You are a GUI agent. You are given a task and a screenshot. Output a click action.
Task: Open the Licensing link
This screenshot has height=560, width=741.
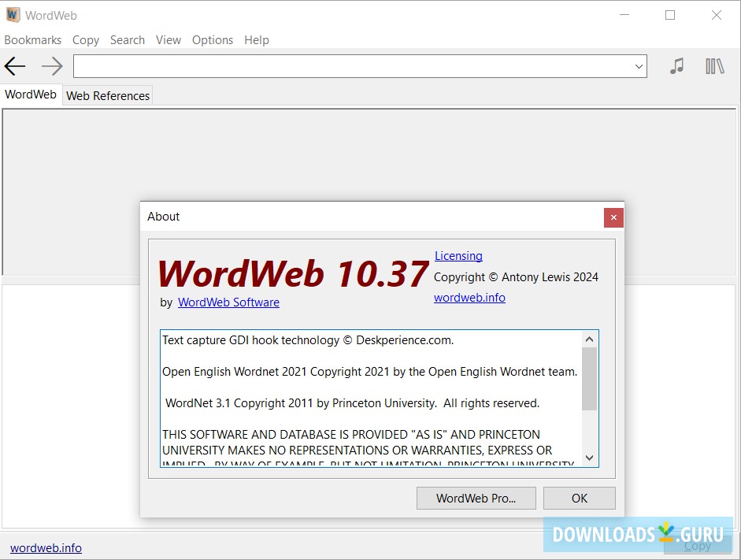coord(458,255)
